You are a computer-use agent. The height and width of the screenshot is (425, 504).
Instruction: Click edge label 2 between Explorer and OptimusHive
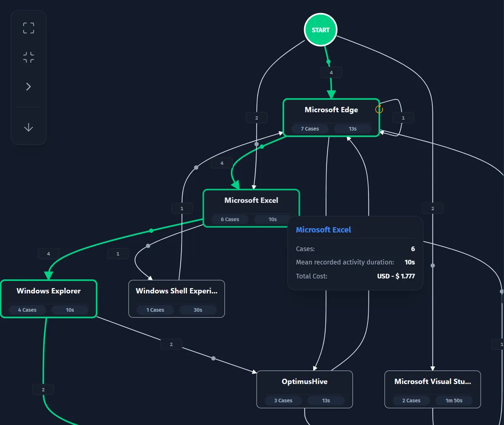[171, 344]
